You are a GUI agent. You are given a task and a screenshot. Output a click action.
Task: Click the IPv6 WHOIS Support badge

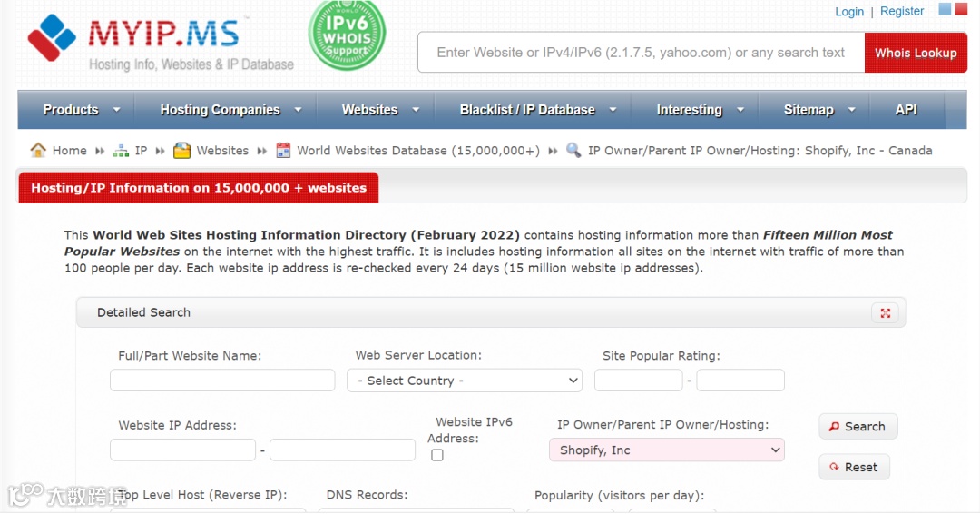[347, 35]
